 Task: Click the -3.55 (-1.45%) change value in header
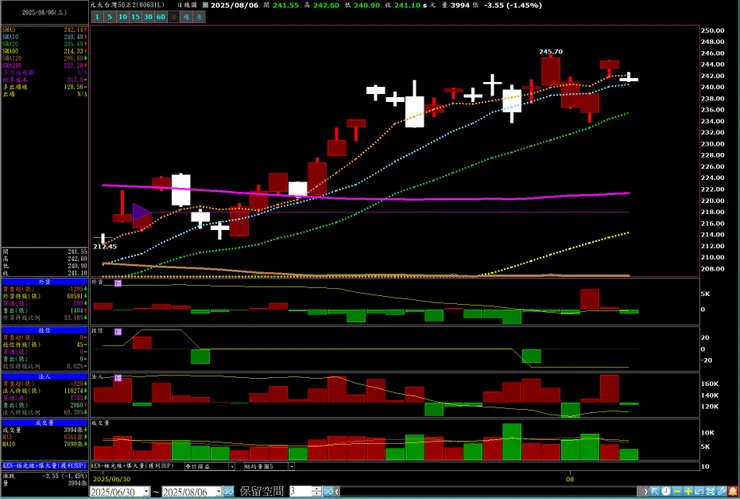(515, 5)
